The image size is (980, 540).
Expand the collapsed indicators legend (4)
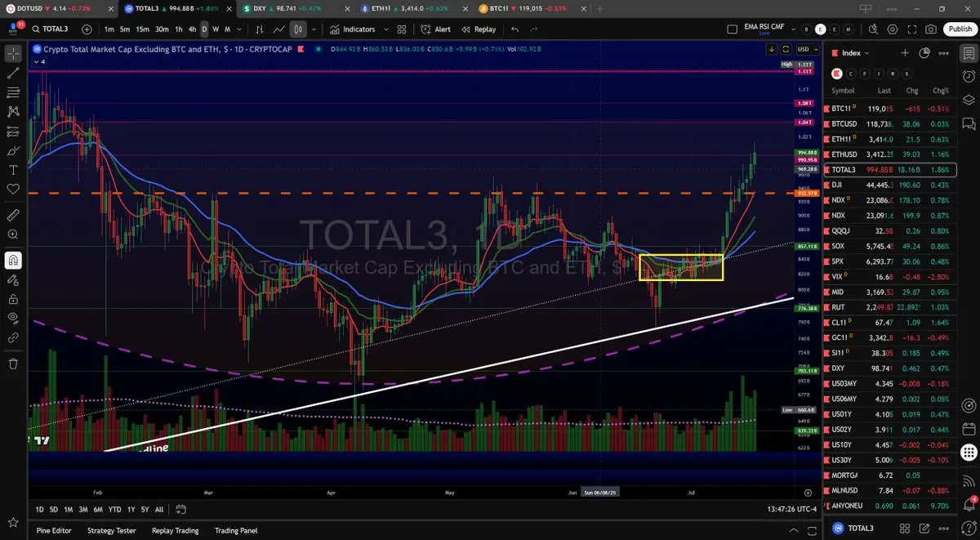point(40,60)
